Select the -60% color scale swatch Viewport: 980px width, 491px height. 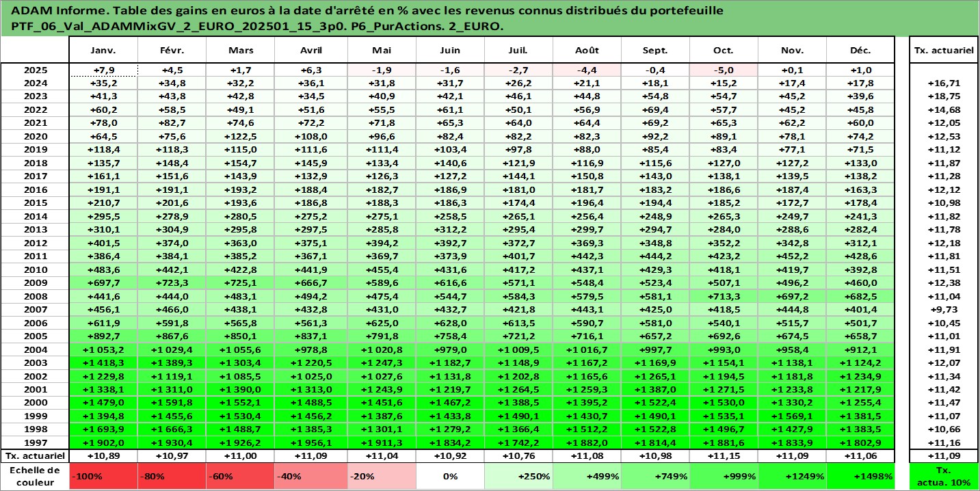(x=240, y=476)
